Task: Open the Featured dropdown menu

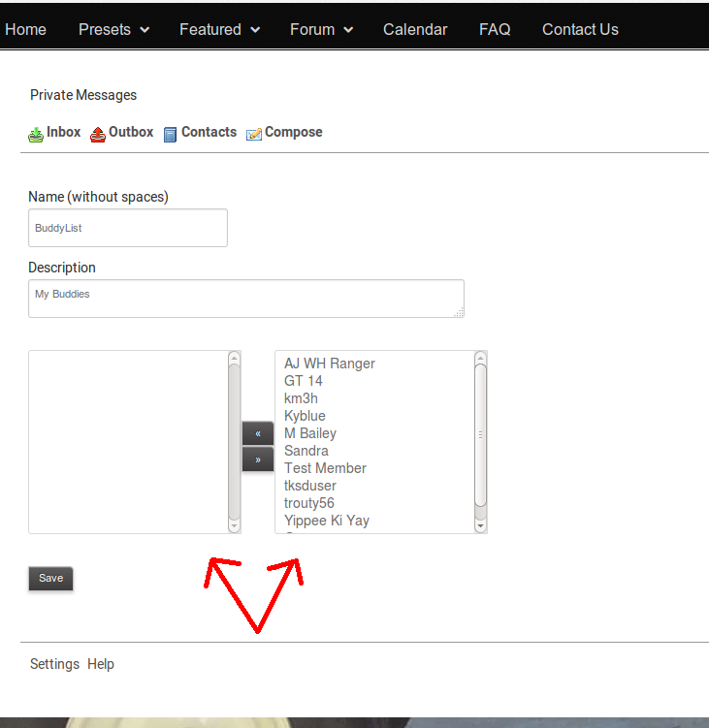Action: coord(219,29)
